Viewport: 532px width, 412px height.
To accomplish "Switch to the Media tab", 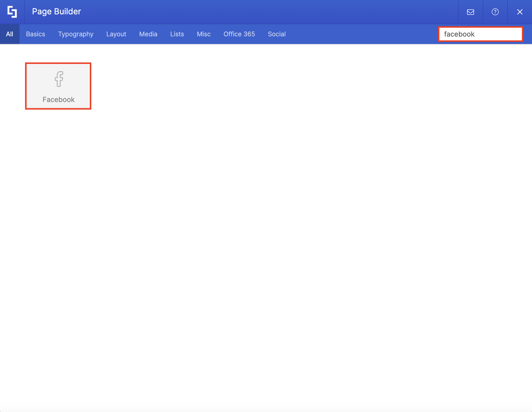I will [x=148, y=34].
